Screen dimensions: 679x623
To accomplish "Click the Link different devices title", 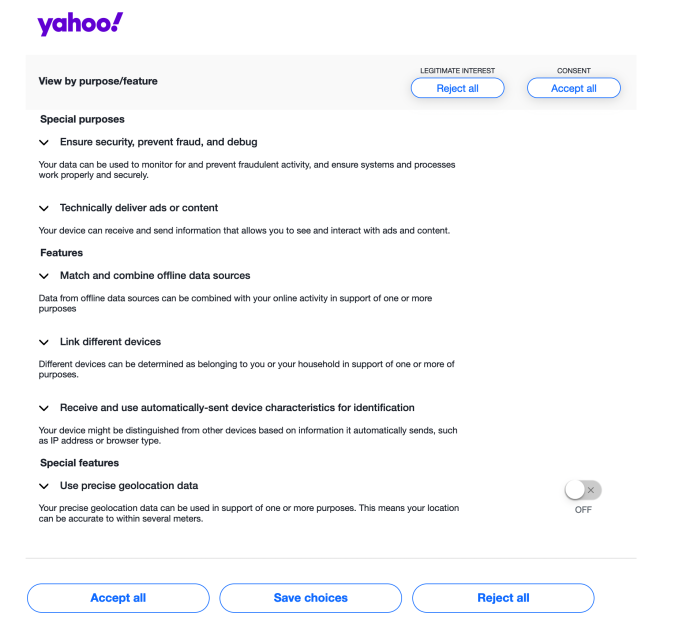I will [110, 342].
